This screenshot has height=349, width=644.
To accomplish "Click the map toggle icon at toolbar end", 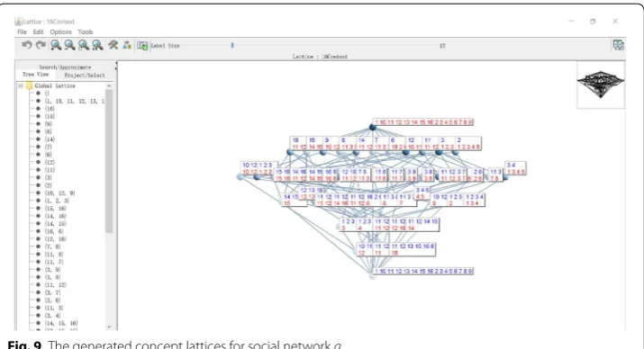I will (618, 45).
